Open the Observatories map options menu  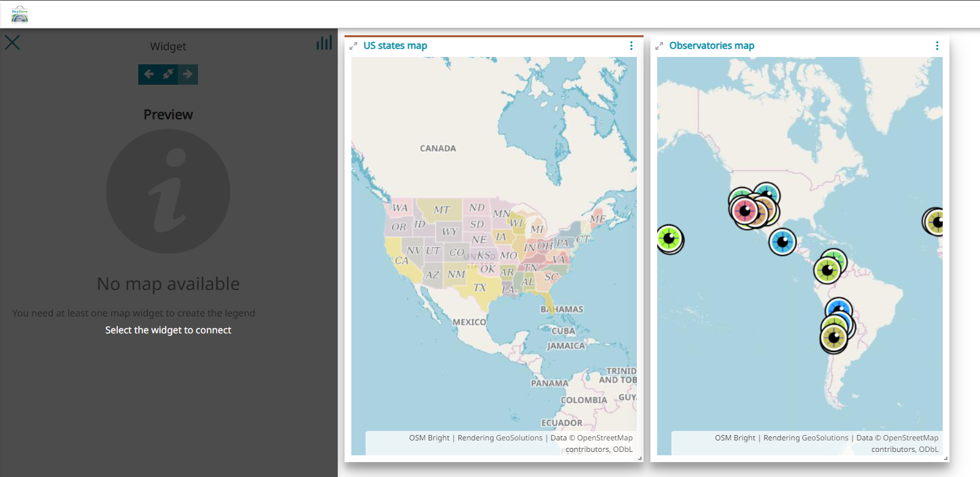(x=937, y=46)
